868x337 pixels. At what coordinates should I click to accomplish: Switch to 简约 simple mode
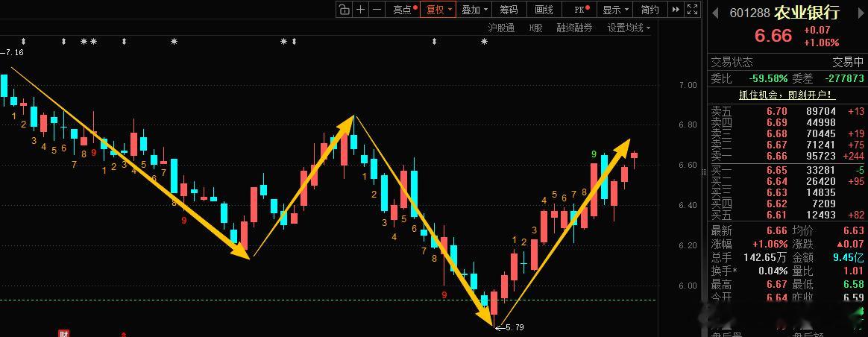pyautogui.click(x=650, y=10)
